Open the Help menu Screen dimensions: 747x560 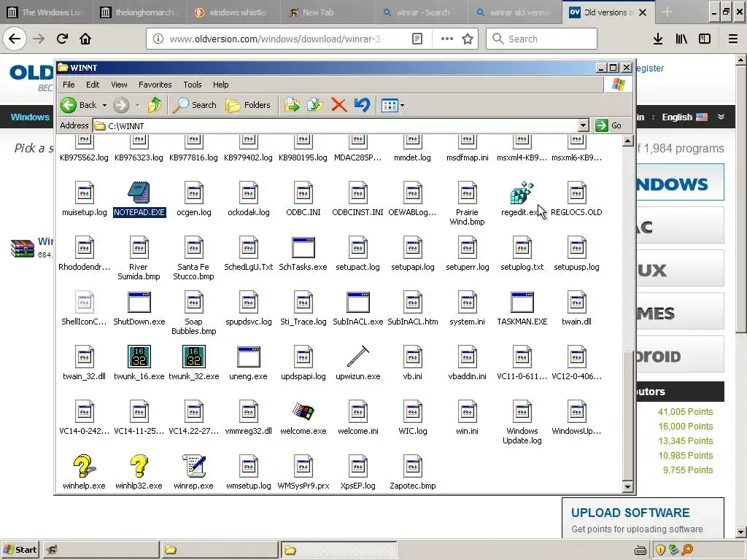pos(220,85)
